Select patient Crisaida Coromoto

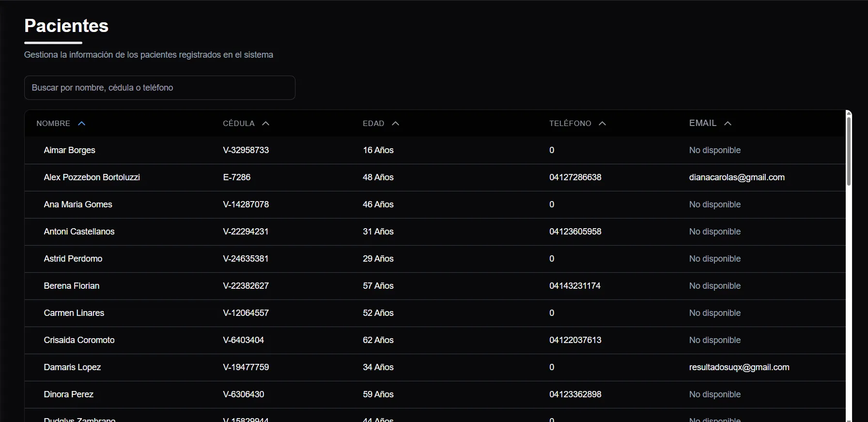point(79,340)
